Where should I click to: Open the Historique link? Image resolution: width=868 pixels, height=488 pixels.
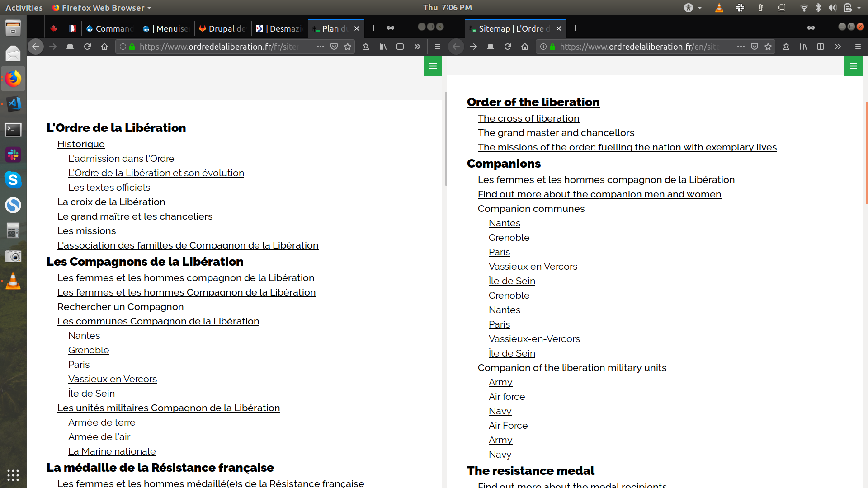(x=81, y=144)
